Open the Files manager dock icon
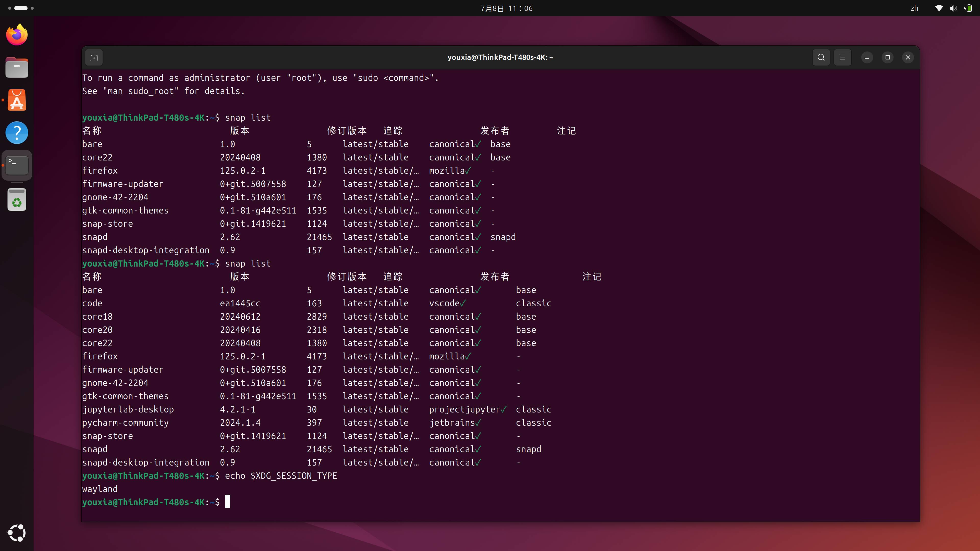This screenshot has width=980, height=551. pyautogui.click(x=17, y=68)
